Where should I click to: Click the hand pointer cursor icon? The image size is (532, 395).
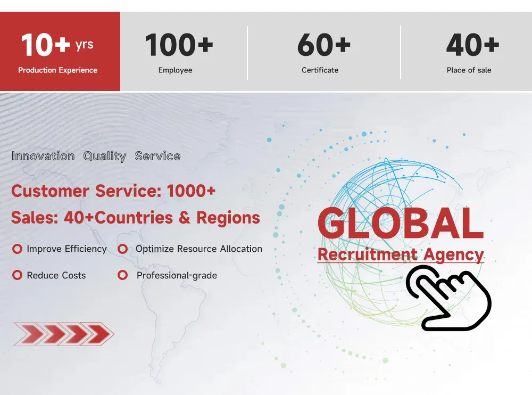coord(448,298)
